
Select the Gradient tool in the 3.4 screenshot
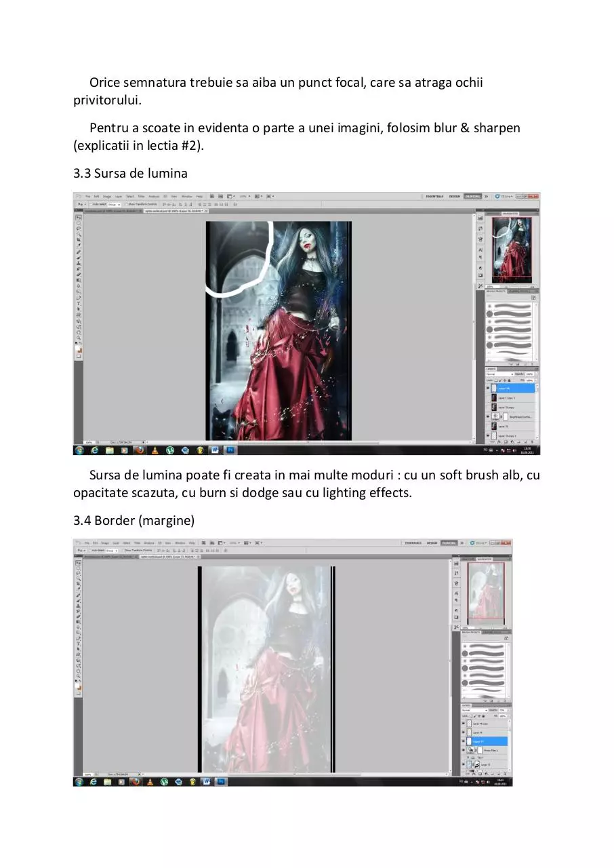click(79, 622)
